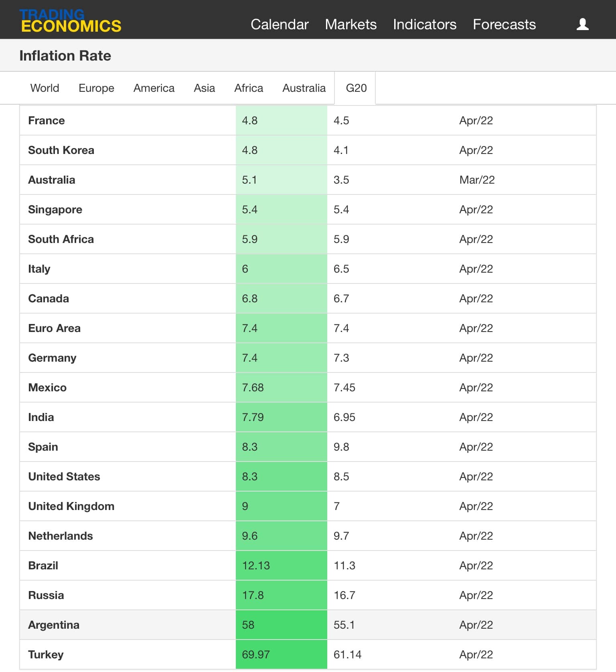The width and height of the screenshot is (616, 672).
Task: Select the G20 tab
Action: pyautogui.click(x=356, y=88)
